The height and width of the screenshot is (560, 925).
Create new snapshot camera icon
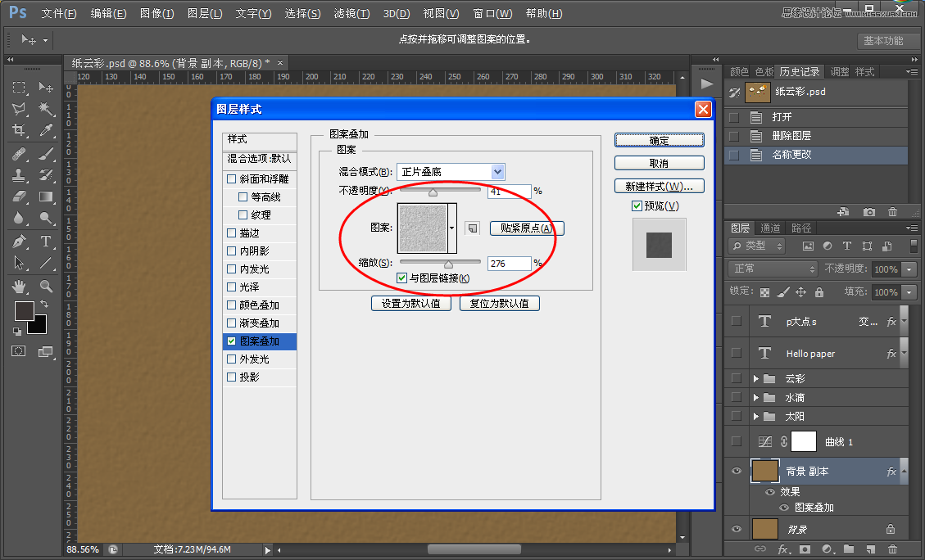(869, 211)
